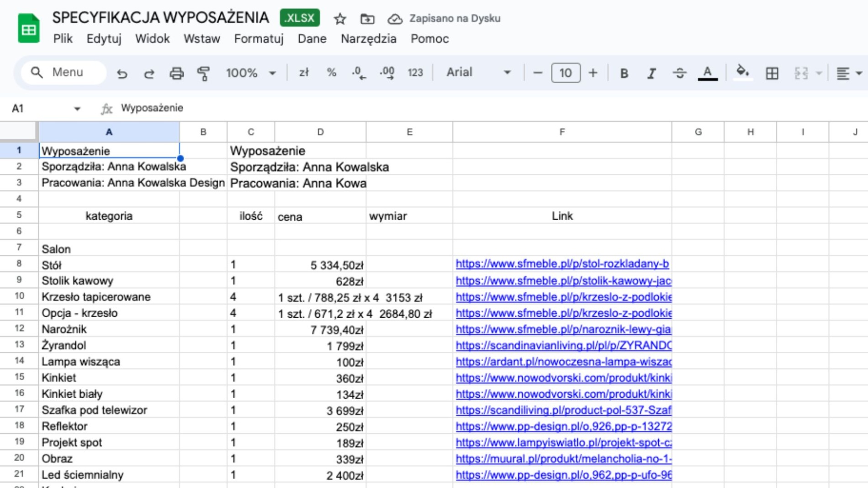868x488 pixels.
Task: Increase font size with plus button
Action: [x=593, y=73]
